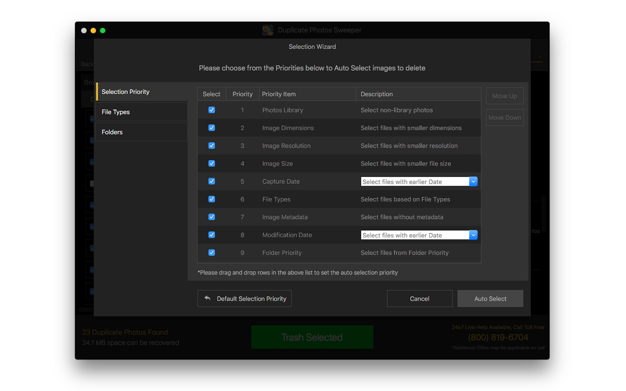Click the Auto Select button
Screen dimensions: 626x391
(x=490, y=298)
